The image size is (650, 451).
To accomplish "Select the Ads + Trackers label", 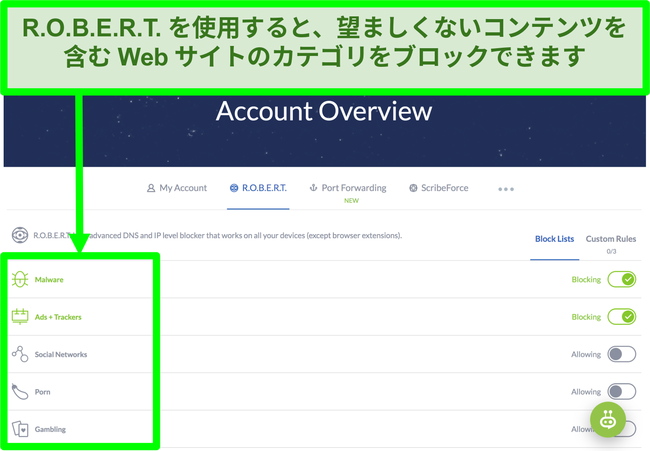I will pos(58,317).
